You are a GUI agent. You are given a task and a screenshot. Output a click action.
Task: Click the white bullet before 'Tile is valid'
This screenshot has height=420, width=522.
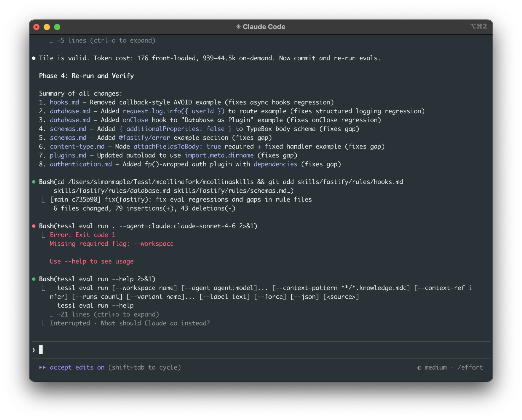[34, 58]
